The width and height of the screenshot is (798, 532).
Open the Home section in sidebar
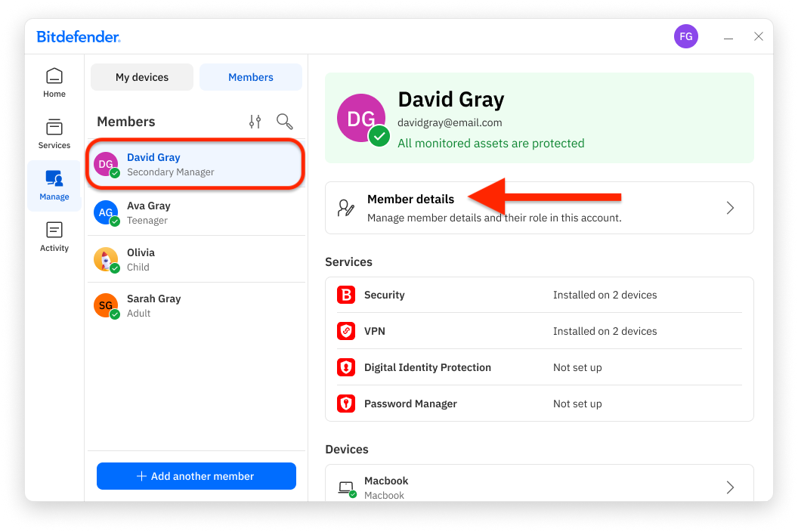54,83
